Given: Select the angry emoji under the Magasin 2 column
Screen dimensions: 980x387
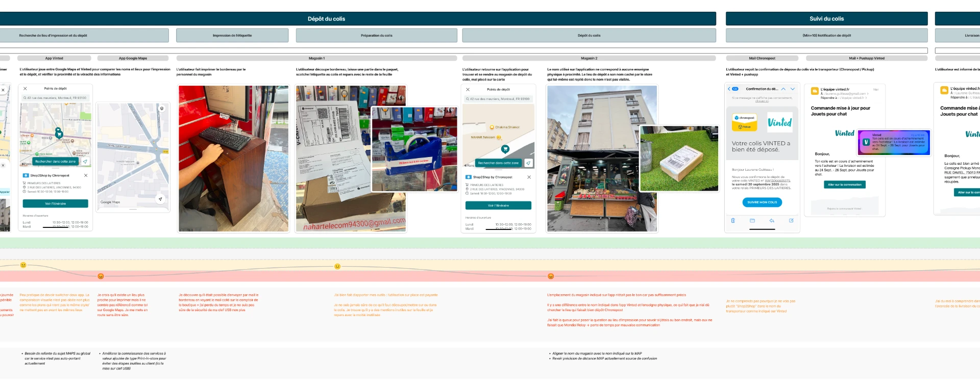Looking at the screenshot, I should pyautogui.click(x=551, y=276).
